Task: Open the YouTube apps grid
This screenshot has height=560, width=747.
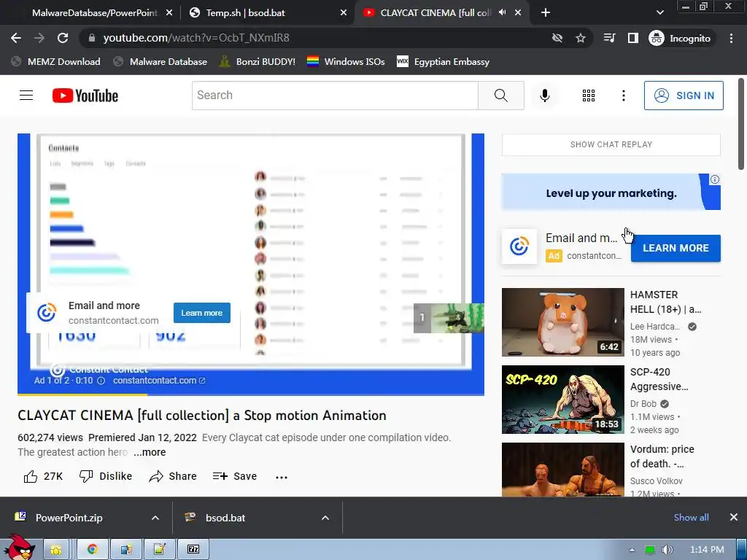Action: point(589,96)
